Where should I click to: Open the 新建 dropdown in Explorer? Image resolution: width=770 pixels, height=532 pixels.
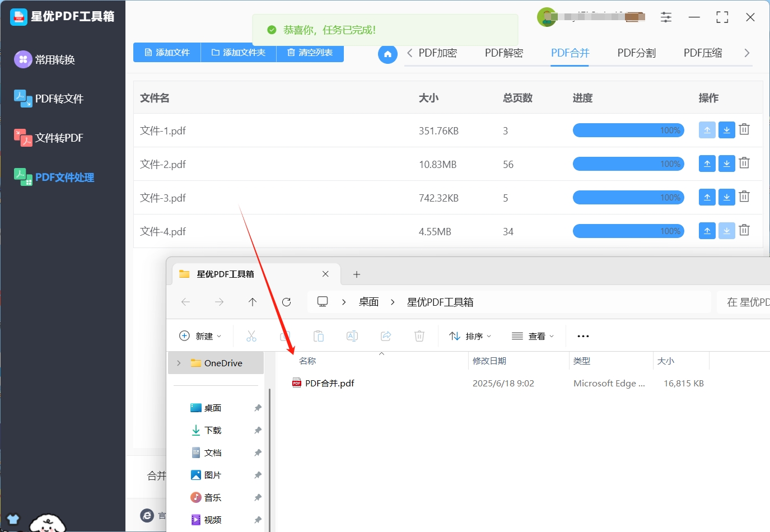(200, 336)
